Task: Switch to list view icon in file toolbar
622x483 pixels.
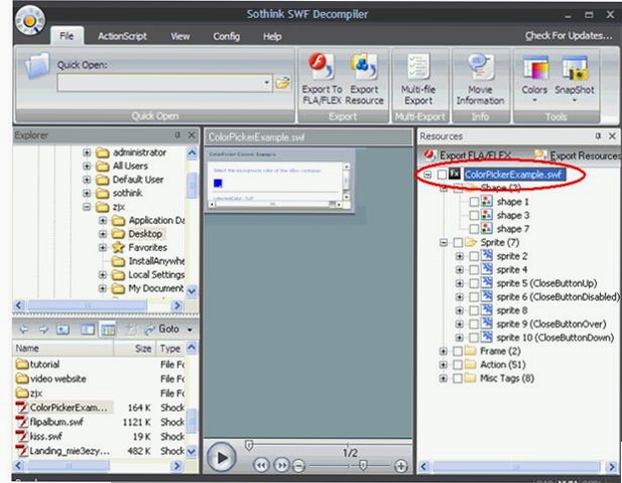Action: pyautogui.click(x=88, y=329)
